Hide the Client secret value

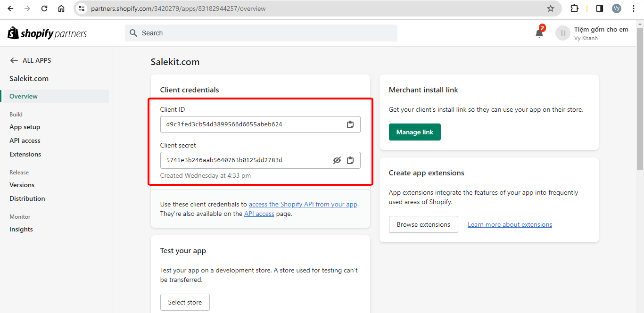tap(337, 160)
